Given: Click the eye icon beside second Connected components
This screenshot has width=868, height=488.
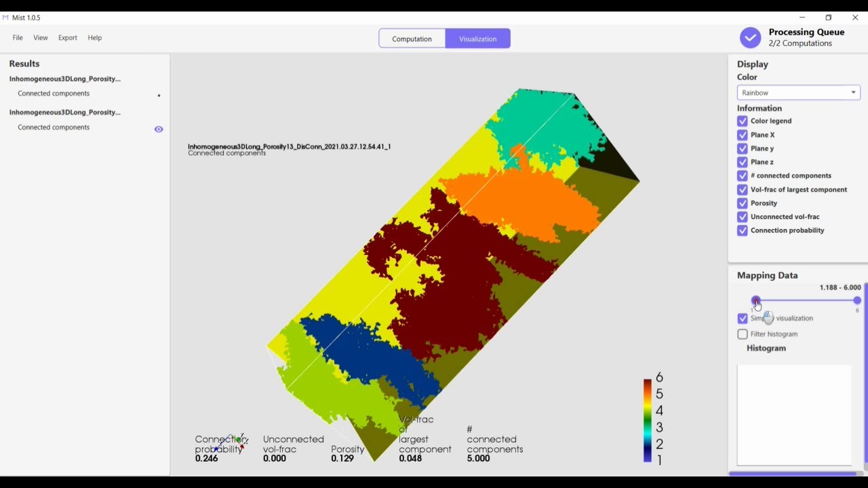Looking at the screenshot, I should click(x=159, y=129).
